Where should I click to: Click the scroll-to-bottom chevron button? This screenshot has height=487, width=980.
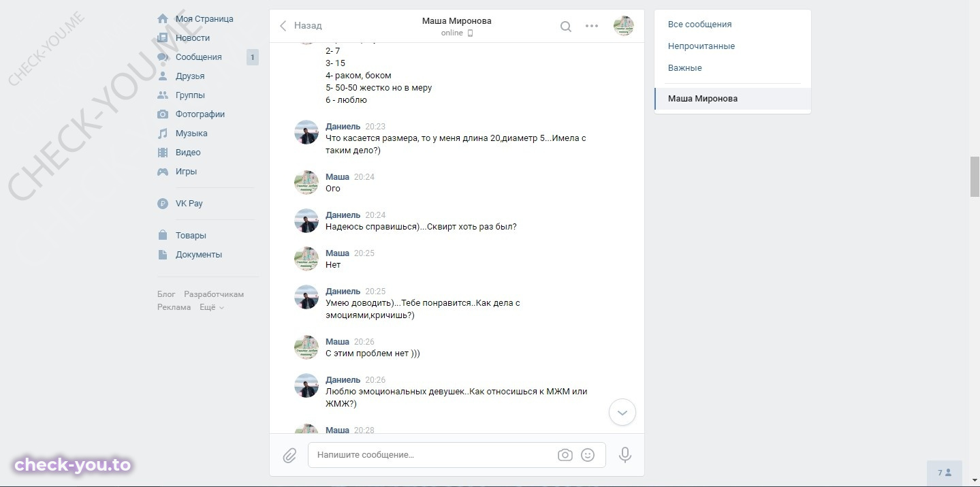tap(622, 412)
